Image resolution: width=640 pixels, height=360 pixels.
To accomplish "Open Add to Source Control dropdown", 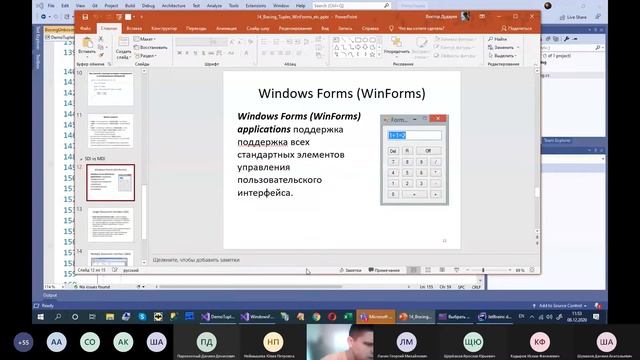I will coord(559,306).
